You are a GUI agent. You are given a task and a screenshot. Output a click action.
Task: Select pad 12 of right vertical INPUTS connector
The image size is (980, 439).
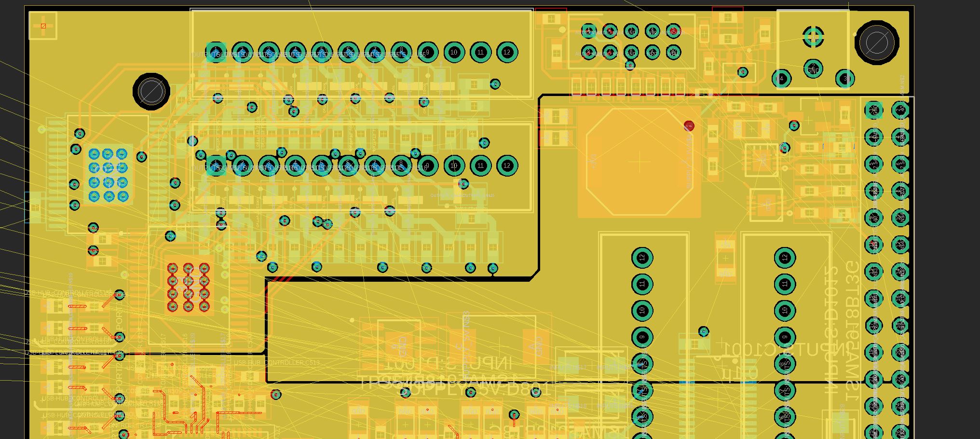pos(785,258)
